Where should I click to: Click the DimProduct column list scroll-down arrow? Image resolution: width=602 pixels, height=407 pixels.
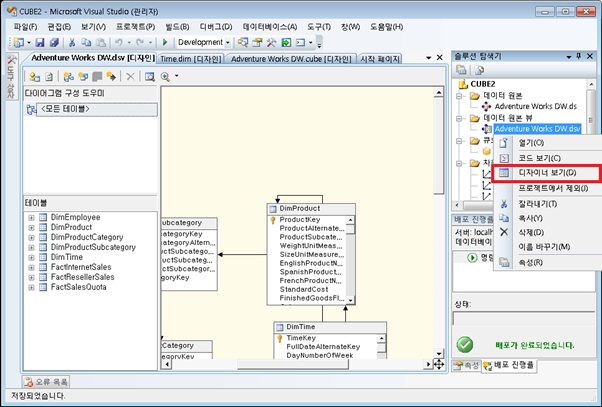[350, 300]
